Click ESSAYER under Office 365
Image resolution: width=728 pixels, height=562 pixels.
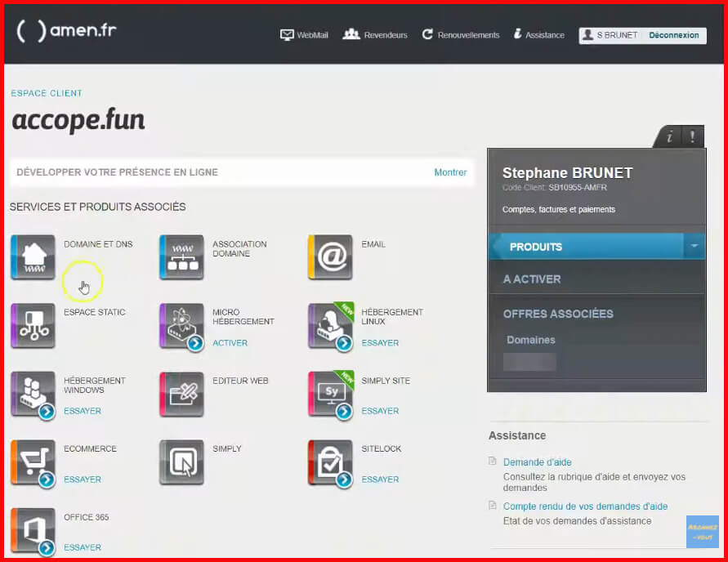83,547
